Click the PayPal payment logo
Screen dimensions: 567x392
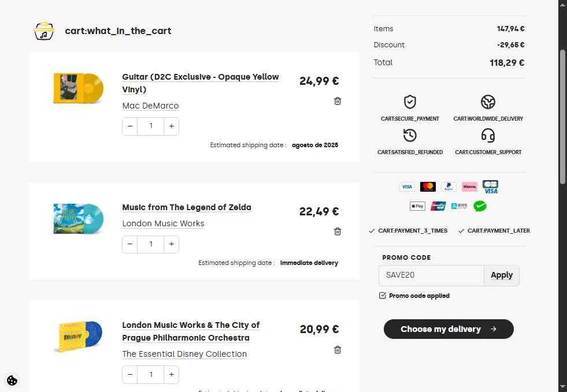click(x=449, y=187)
